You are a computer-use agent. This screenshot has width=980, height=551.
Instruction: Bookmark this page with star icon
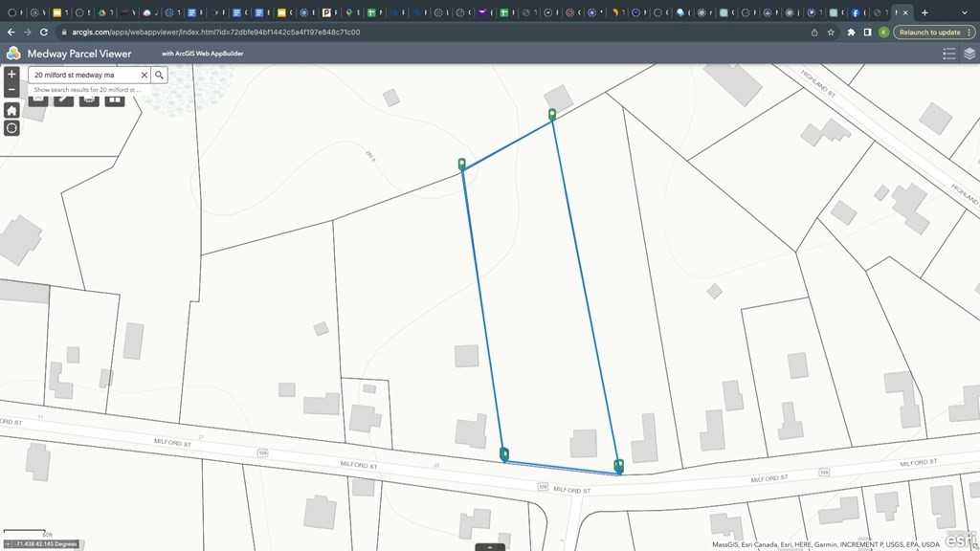coord(832,32)
